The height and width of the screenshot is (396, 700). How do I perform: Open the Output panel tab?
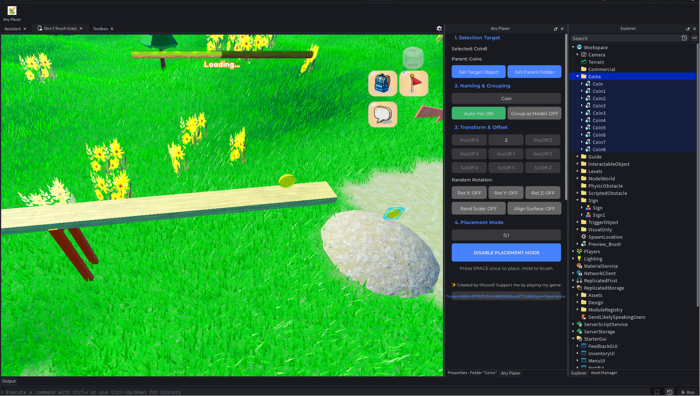point(9,381)
